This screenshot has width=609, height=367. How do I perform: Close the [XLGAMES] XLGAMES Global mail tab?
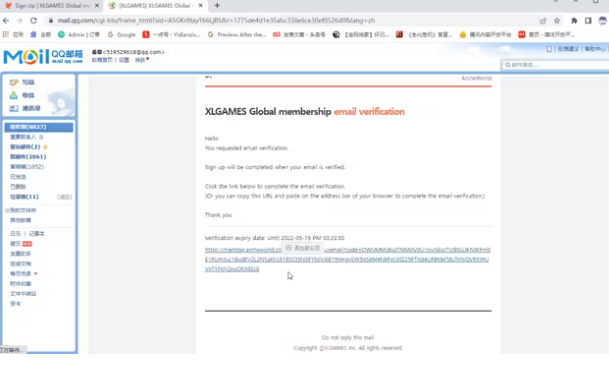click(200, 5)
